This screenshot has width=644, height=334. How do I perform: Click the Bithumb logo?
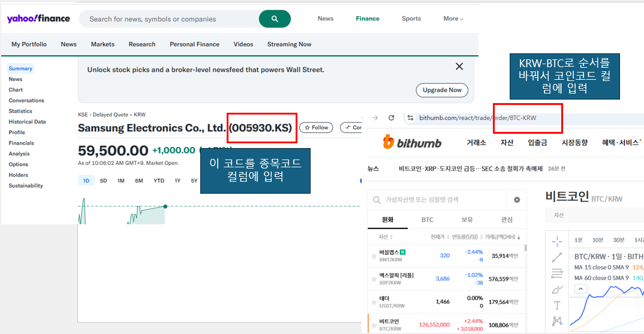(412, 142)
